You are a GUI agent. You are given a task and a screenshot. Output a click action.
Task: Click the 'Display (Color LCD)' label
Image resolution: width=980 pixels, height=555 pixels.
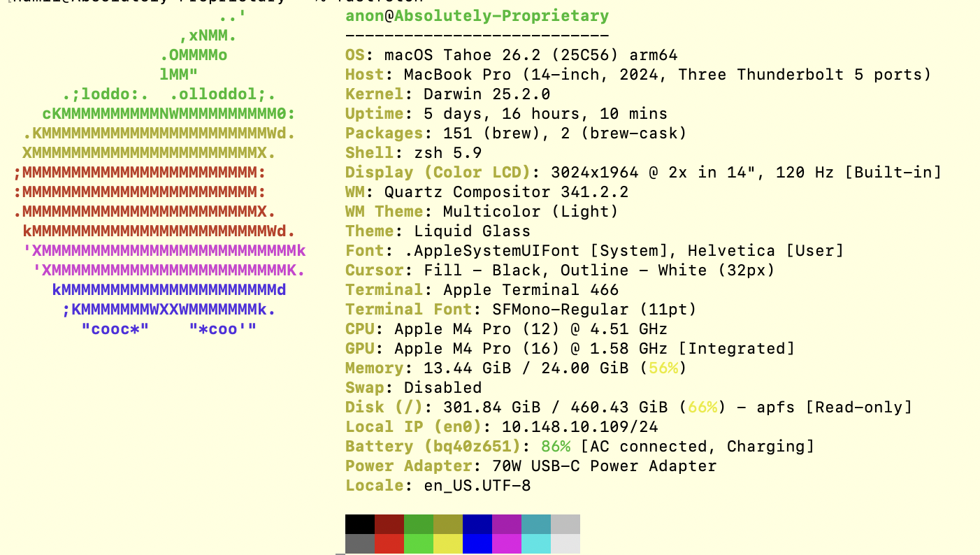pyautogui.click(x=438, y=173)
